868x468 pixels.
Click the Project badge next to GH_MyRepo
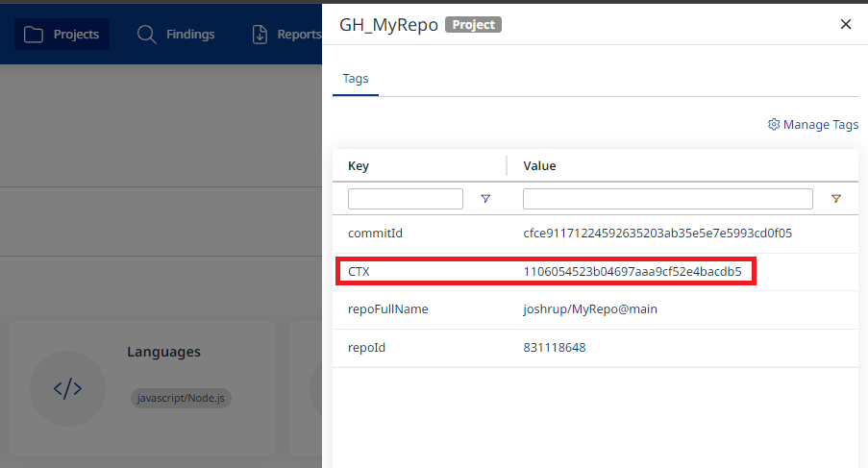[473, 25]
